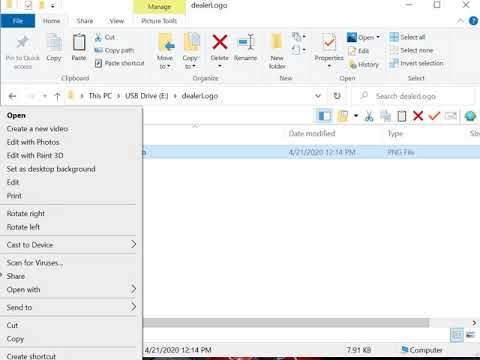Screen dimensions: 480x360
Task: Click the refresh icon beside address bar
Action: tap(337, 96)
